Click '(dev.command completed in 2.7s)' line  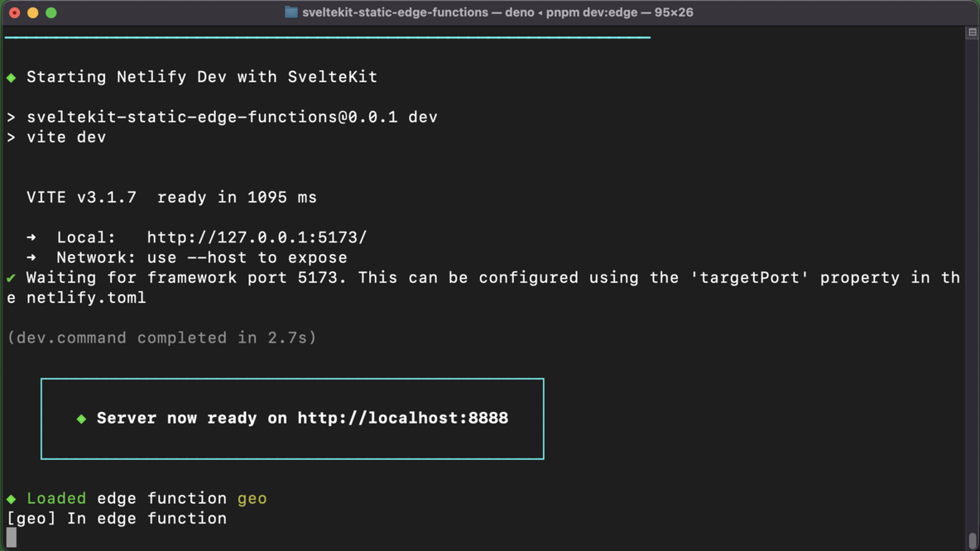point(162,338)
